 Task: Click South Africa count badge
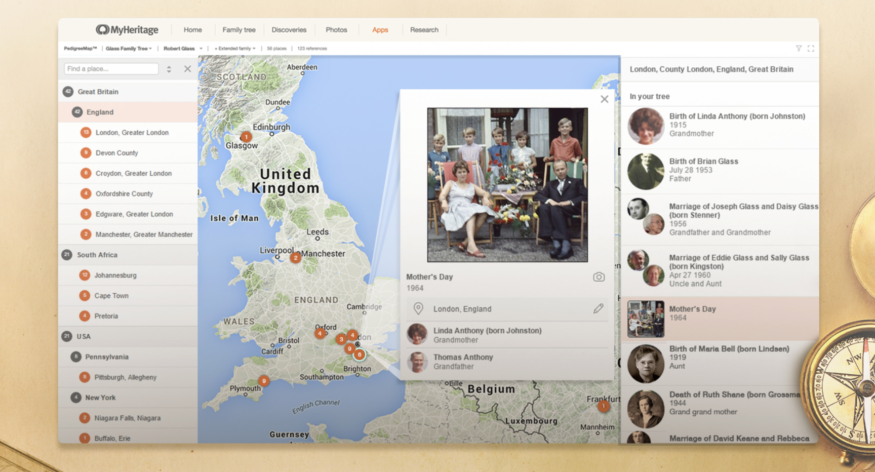point(67,254)
